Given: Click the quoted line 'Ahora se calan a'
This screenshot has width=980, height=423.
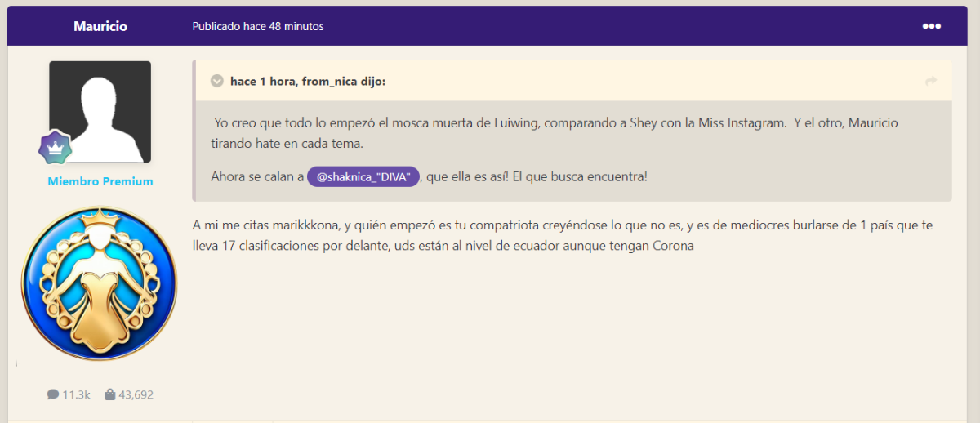Looking at the screenshot, I should pos(257,176).
